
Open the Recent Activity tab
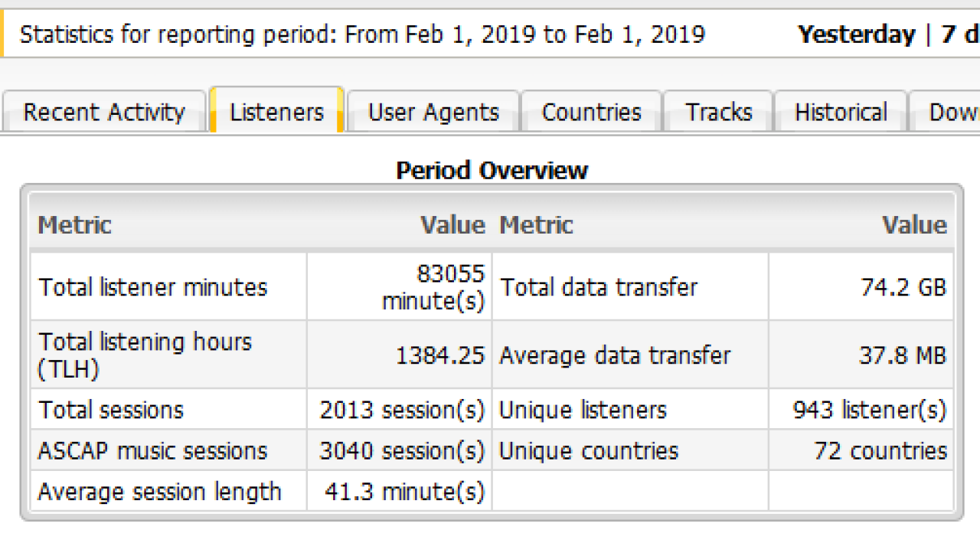pyautogui.click(x=104, y=113)
